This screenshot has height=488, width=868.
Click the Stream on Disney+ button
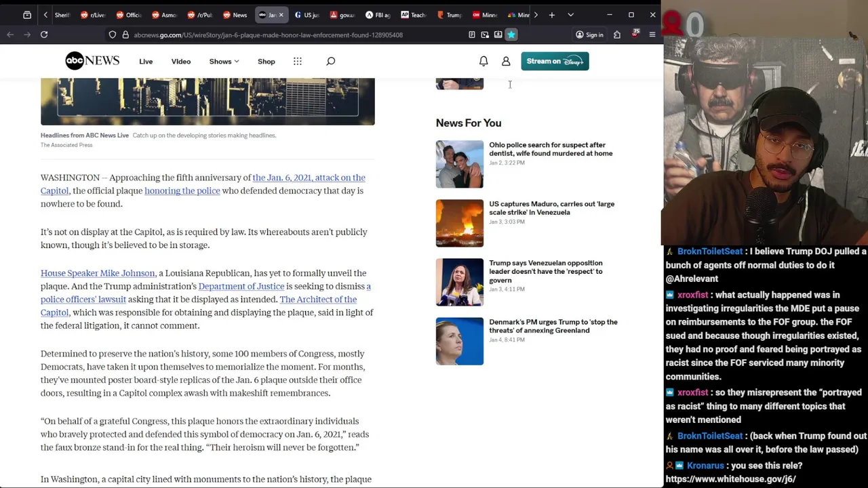[x=555, y=61]
